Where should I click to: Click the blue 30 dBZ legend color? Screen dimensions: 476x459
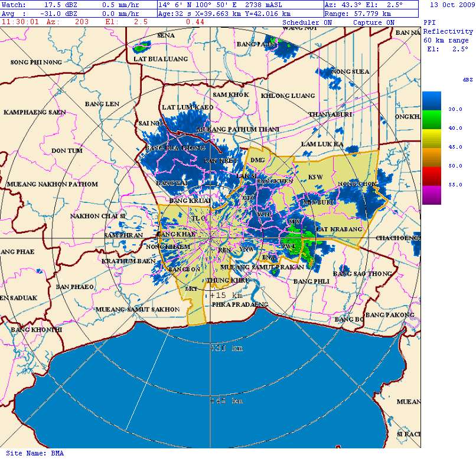point(431,101)
